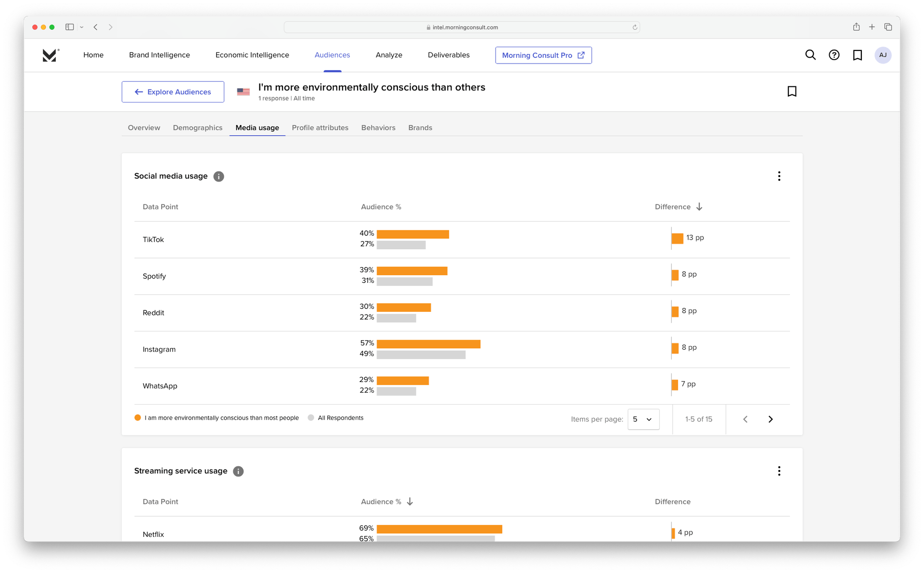Expand Safari sidebar dropdown chevron
Viewport: 924px width, 573px height.
tap(82, 27)
